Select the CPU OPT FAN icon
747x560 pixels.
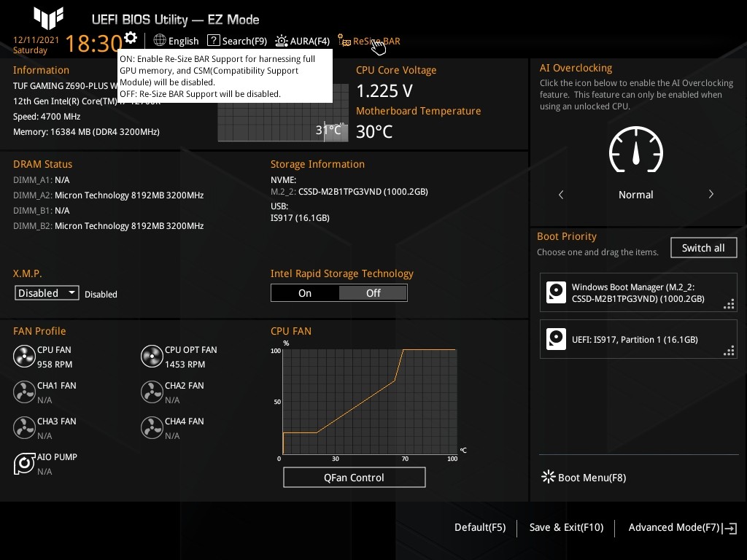point(152,357)
